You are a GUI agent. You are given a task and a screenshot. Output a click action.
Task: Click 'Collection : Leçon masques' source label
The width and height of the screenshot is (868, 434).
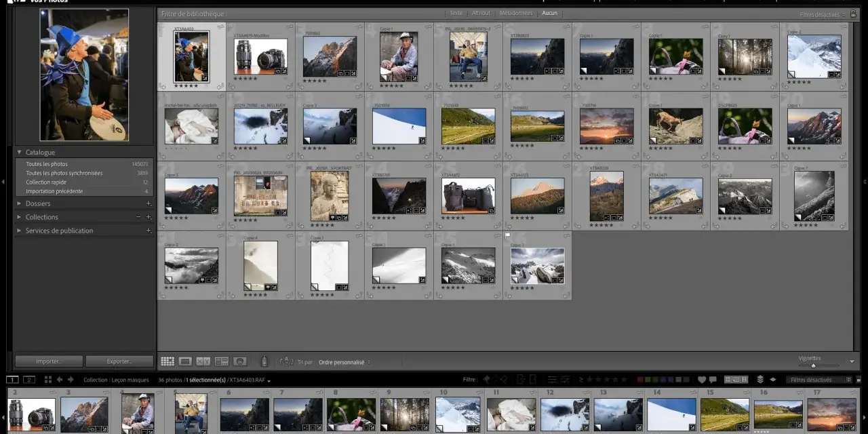pos(116,380)
